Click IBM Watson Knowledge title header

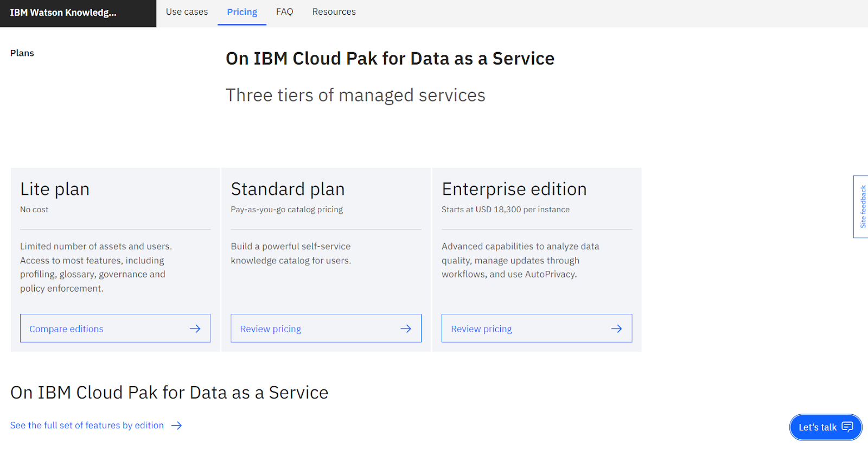coord(63,12)
